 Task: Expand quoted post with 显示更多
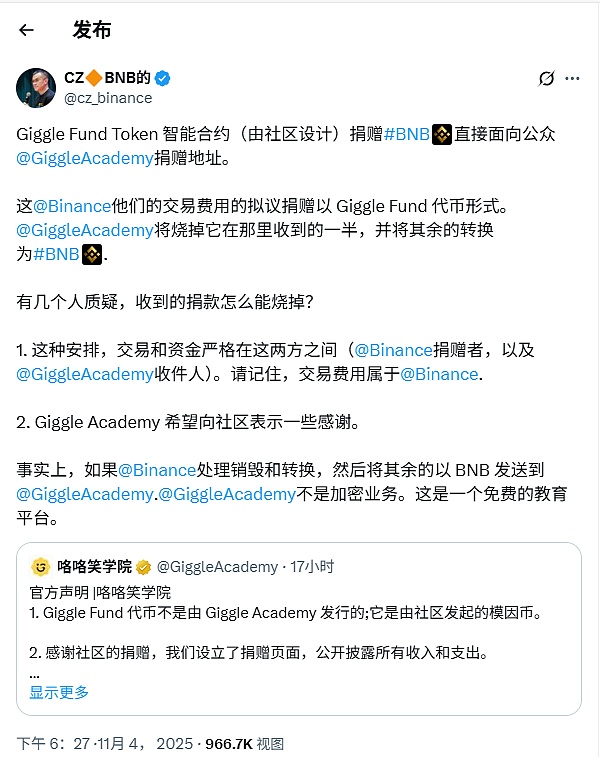click(x=59, y=692)
